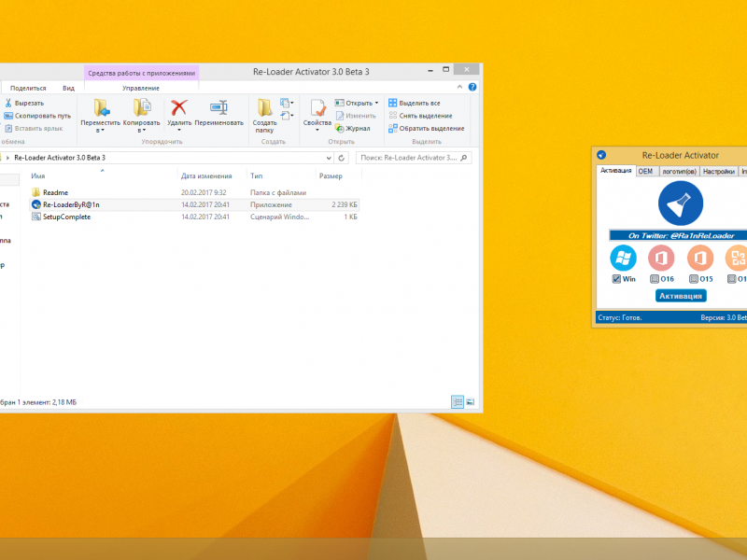This screenshot has width=747, height=560.
Task: Click the Properties (Свойства) icon
Action: pyautogui.click(x=317, y=108)
